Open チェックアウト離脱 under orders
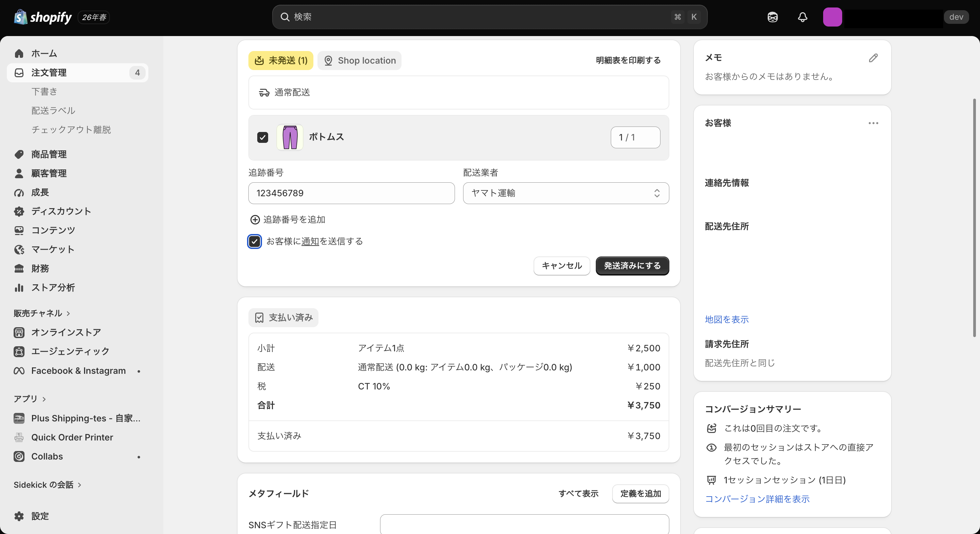980x534 pixels. tap(71, 130)
